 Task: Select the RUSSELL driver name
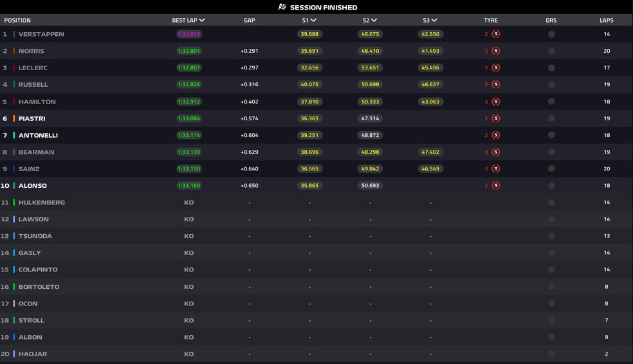coord(33,84)
